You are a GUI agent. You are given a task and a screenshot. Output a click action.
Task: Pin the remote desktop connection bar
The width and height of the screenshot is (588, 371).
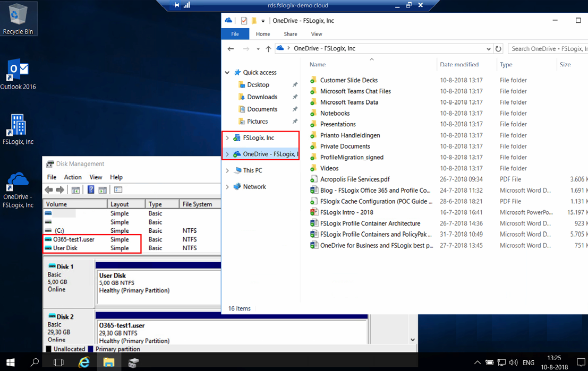(176, 5)
